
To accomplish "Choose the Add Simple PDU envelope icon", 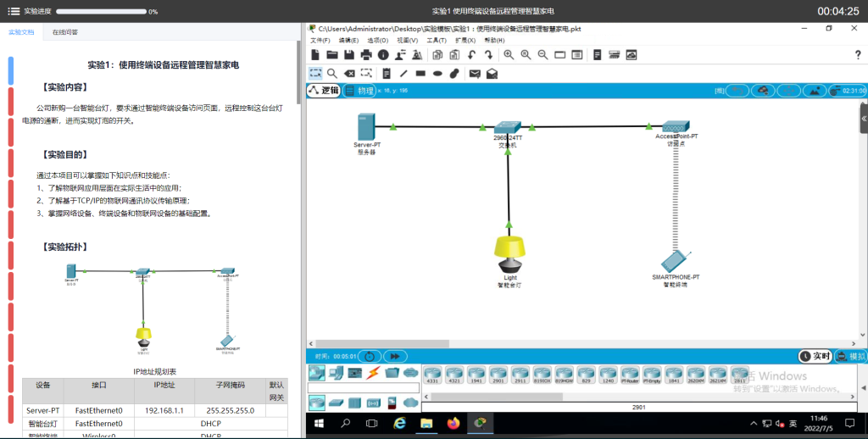I will (x=475, y=74).
